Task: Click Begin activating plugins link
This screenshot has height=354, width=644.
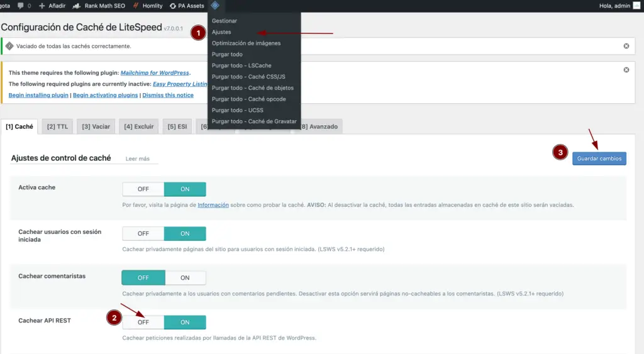Action: pyautogui.click(x=105, y=95)
